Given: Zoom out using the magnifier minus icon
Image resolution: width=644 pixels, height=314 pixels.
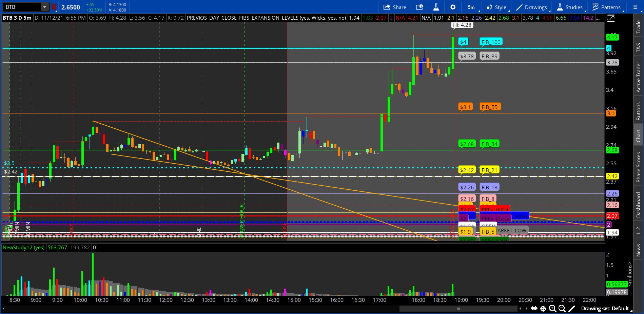Looking at the screenshot, I should pos(562,308).
